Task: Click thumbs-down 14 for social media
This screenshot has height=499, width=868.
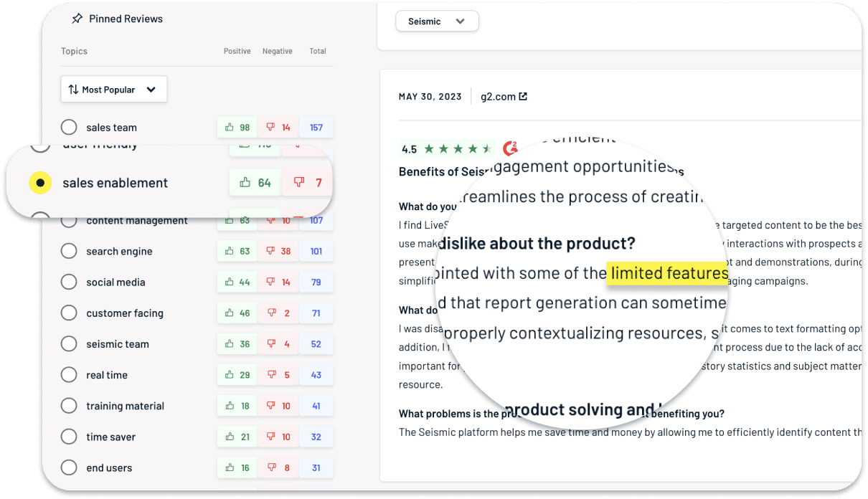Action: (278, 282)
